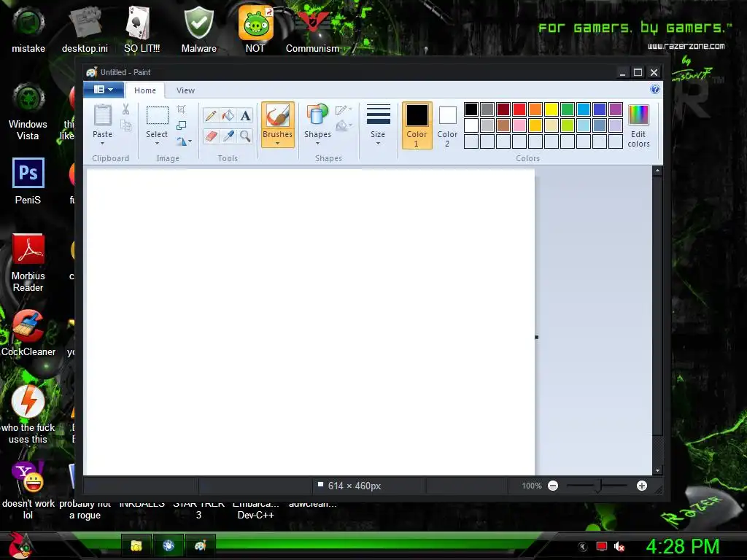747x560 pixels.
Task: Select the Color picker eyedropper tool
Action: [228, 136]
